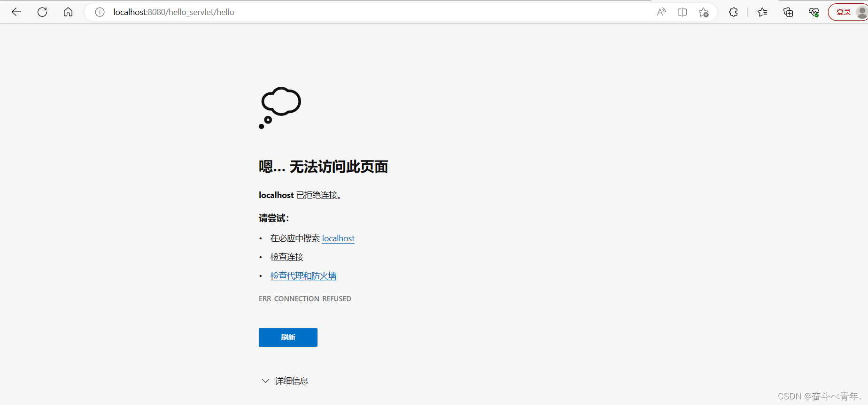Reload page with the toolbar refresh icon
The width and height of the screenshot is (868, 405).
coord(42,12)
